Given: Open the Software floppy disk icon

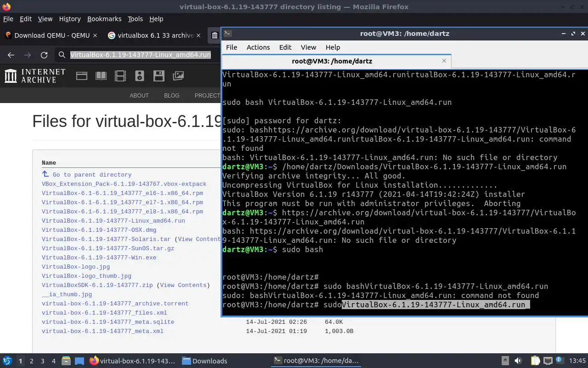Looking at the screenshot, I should tap(159, 76).
